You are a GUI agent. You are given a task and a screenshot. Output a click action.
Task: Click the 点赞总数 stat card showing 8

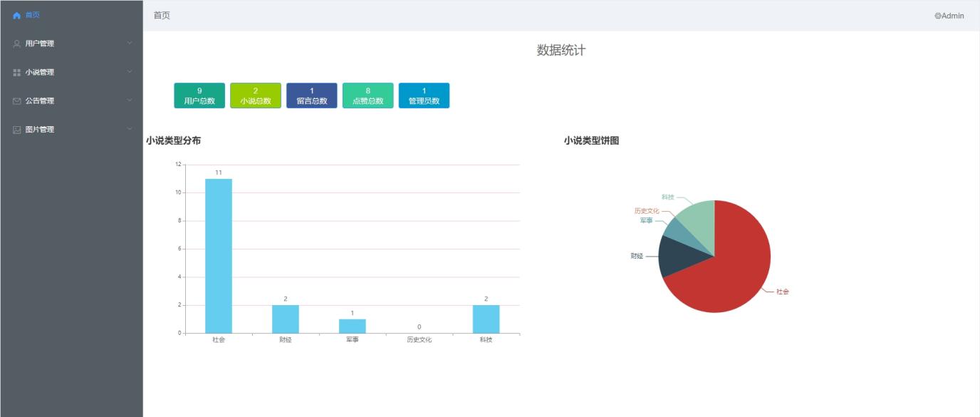coord(368,95)
